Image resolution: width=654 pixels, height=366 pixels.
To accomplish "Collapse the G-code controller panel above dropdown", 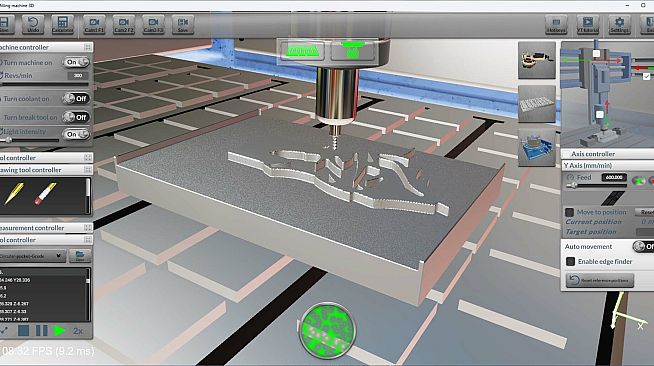I will pyautogui.click(x=88, y=240).
